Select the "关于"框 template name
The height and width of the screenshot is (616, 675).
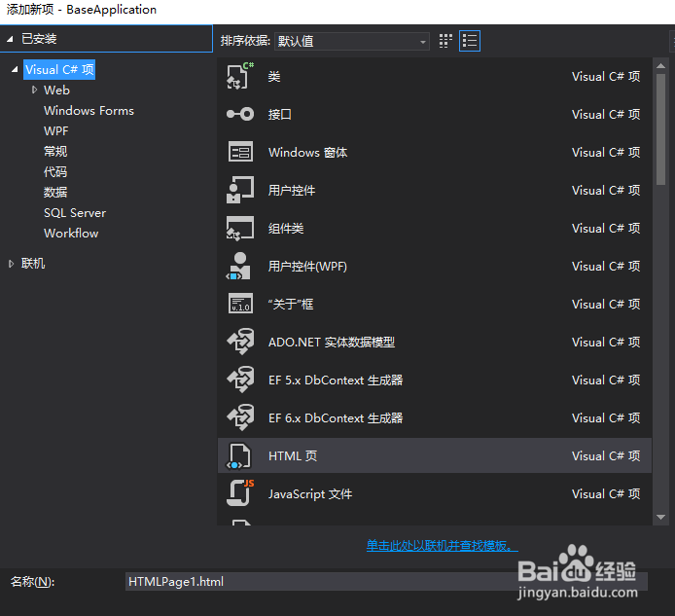pos(291,305)
